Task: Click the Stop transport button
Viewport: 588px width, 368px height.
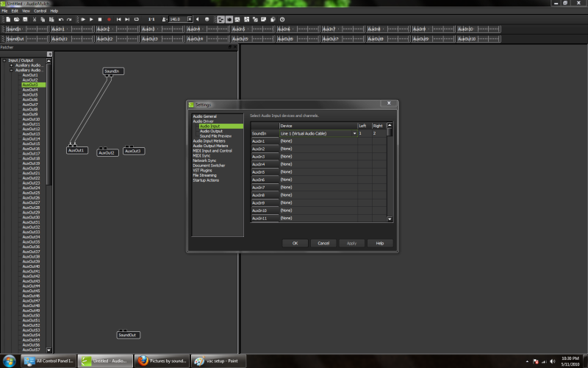Action: pyautogui.click(x=101, y=18)
